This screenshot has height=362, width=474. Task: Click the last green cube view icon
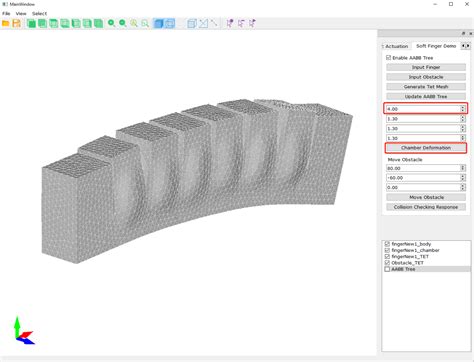(x=98, y=23)
